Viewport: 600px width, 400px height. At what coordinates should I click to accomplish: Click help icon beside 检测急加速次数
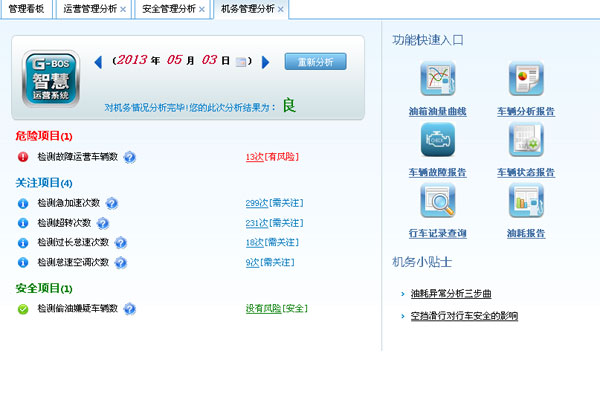click(112, 203)
